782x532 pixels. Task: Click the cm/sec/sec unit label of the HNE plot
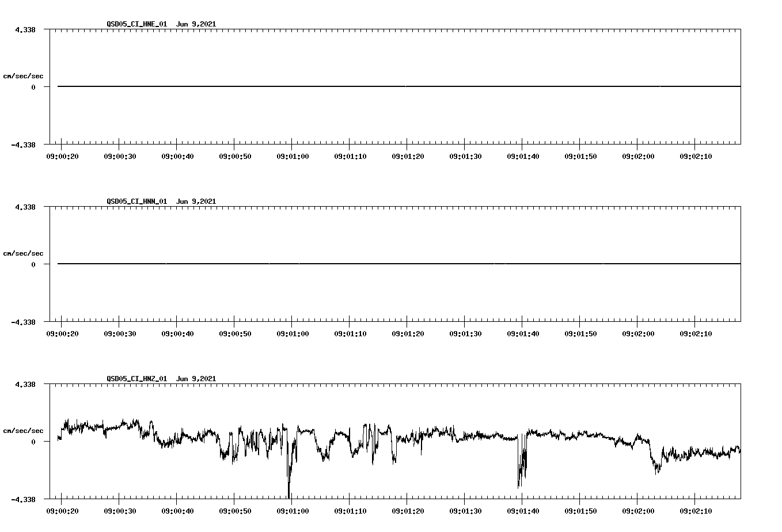[23, 76]
